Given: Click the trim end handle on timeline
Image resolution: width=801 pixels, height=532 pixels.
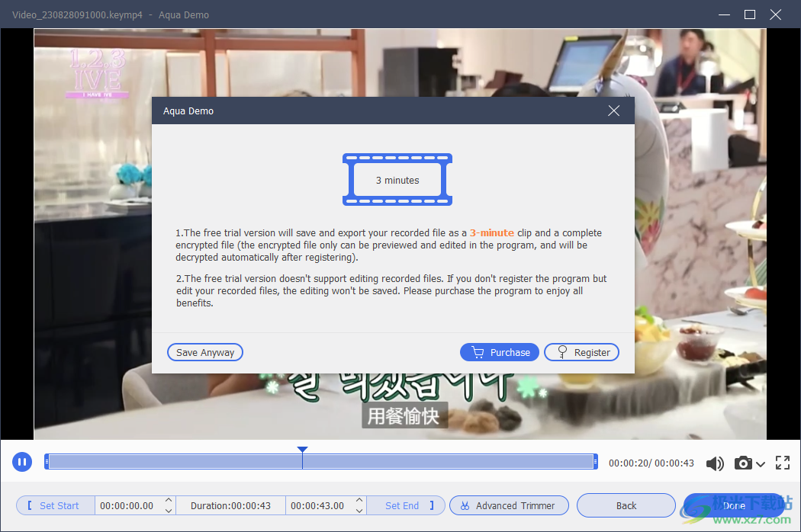Looking at the screenshot, I should point(595,462).
